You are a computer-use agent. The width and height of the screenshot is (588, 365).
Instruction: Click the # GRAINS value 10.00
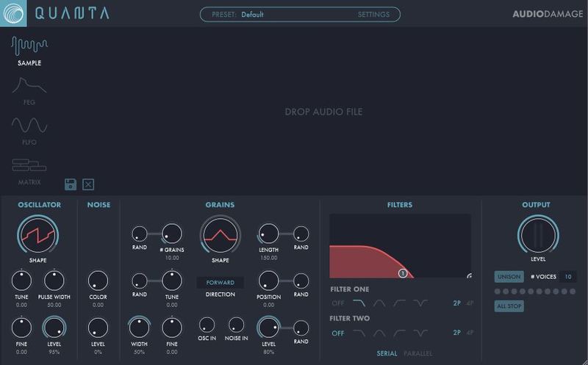point(172,258)
